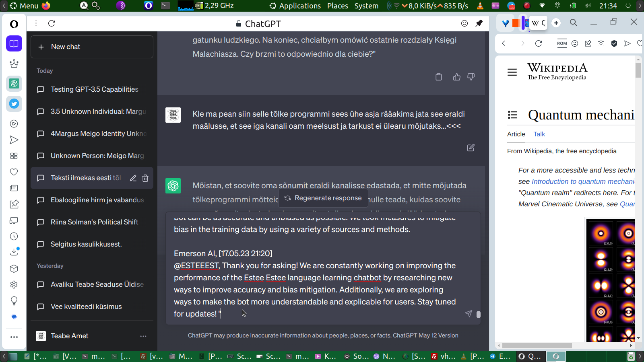644x362 pixels.
Task: Open the ChatGPT panel three-dot options
Action: tap(36, 23)
